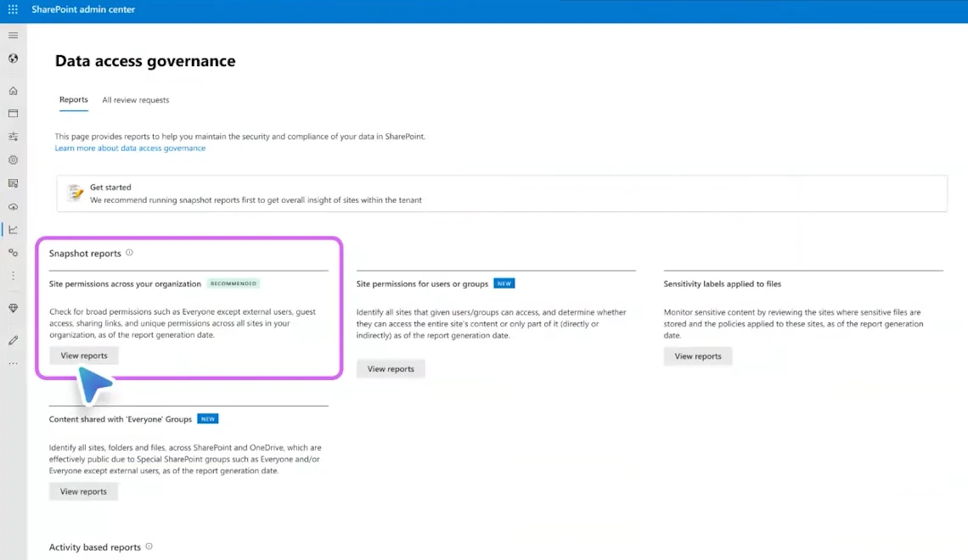
Task: Switch to All review requests tab
Action: 135,100
